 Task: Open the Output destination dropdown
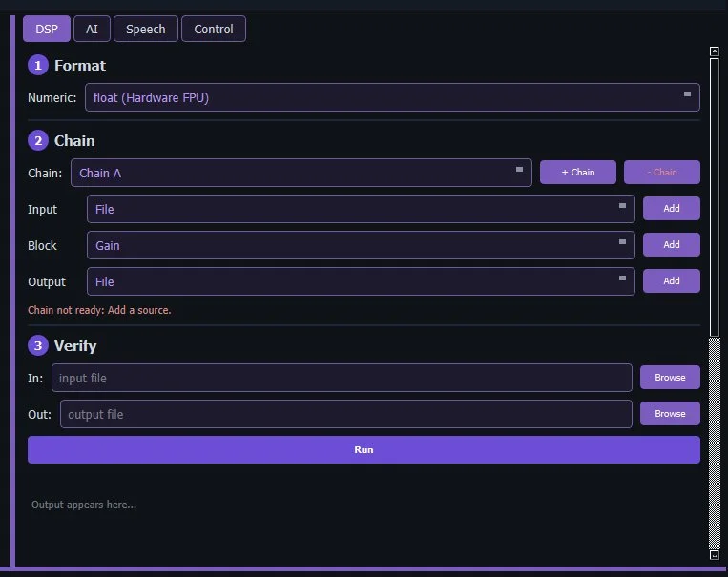pos(361,281)
